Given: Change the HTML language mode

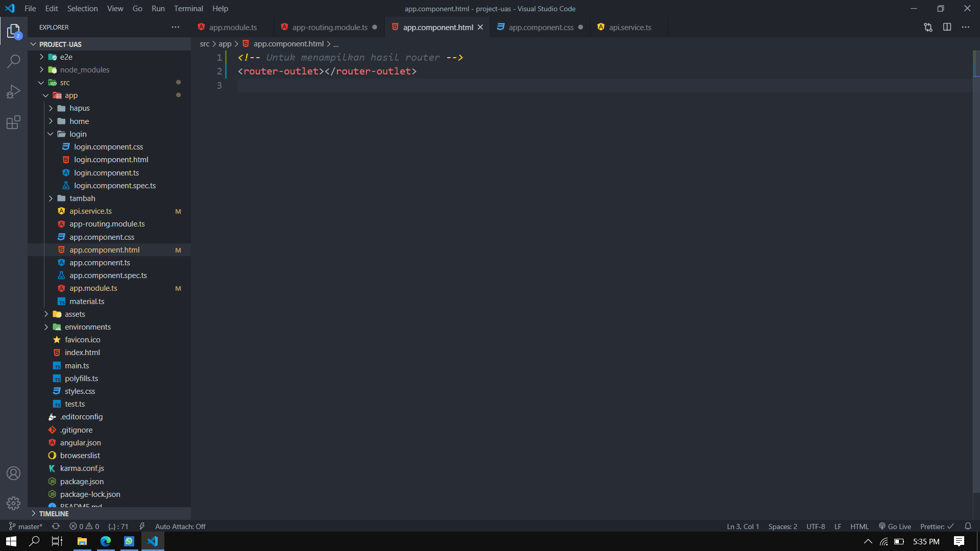Looking at the screenshot, I should pyautogui.click(x=859, y=527).
